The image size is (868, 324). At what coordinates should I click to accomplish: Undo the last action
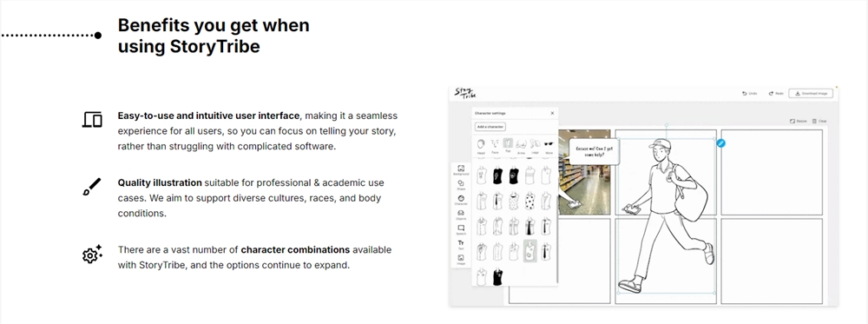click(750, 94)
